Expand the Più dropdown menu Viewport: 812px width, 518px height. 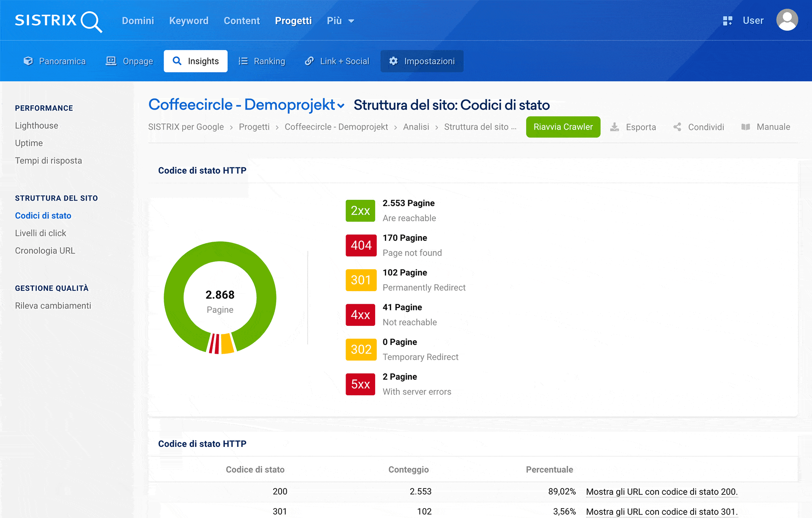(340, 21)
